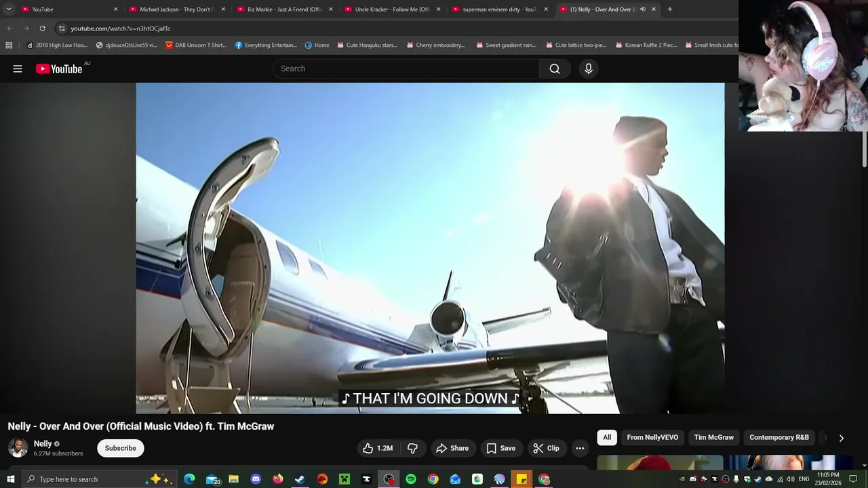Open Minecraft launcher from taskbar

[x=344, y=479]
